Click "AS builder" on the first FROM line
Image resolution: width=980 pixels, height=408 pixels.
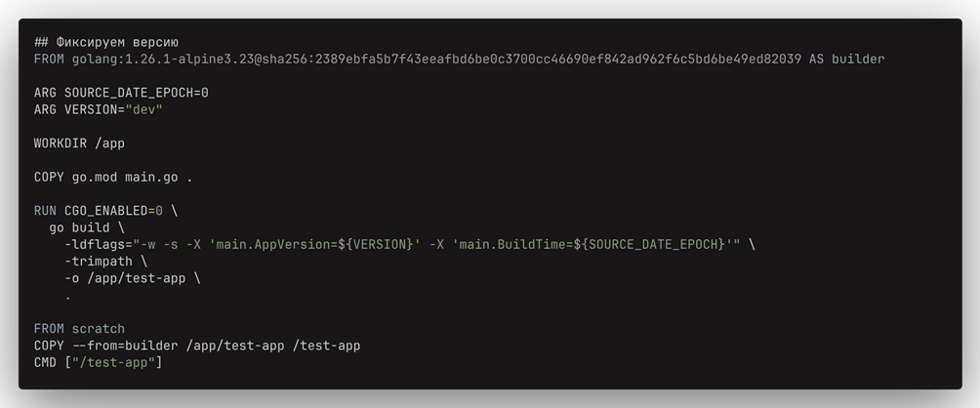pyautogui.click(x=846, y=59)
